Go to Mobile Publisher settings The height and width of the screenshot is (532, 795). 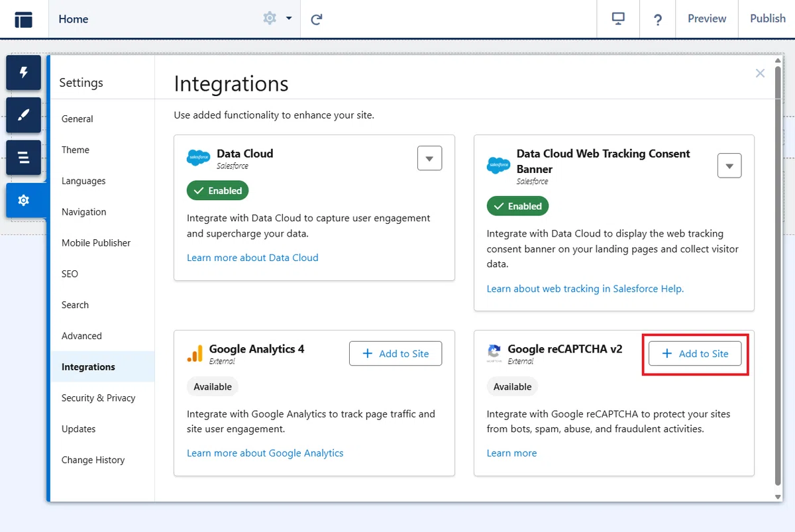(x=103, y=243)
